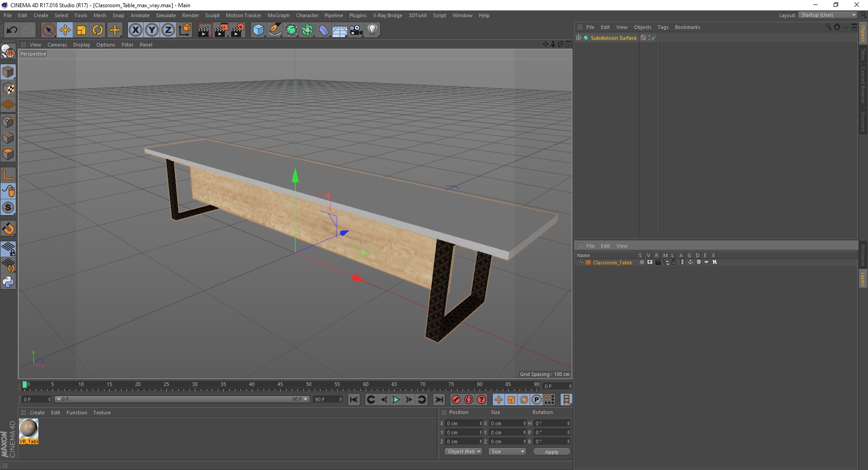Step the Size Y value spinner
The image size is (868, 470).
click(524, 432)
